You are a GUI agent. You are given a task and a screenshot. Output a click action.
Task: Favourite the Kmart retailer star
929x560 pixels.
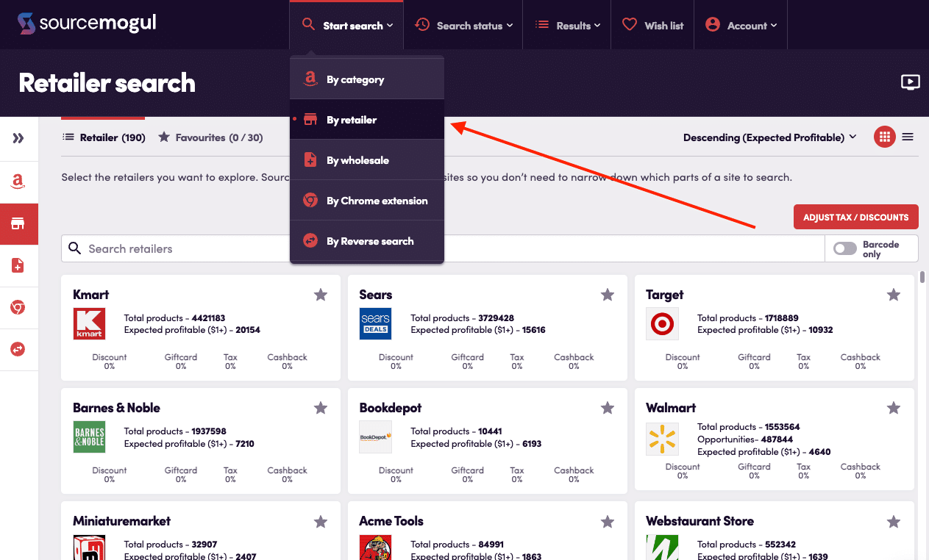pyautogui.click(x=321, y=295)
